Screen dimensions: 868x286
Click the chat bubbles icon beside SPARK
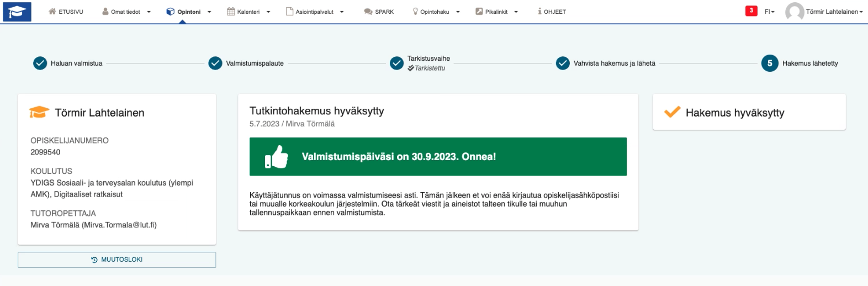(368, 12)
